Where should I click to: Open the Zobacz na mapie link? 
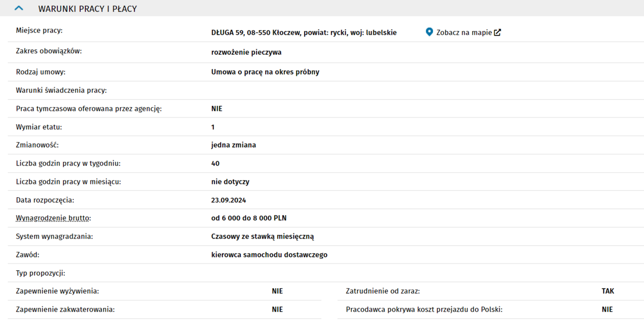point(464,33)
